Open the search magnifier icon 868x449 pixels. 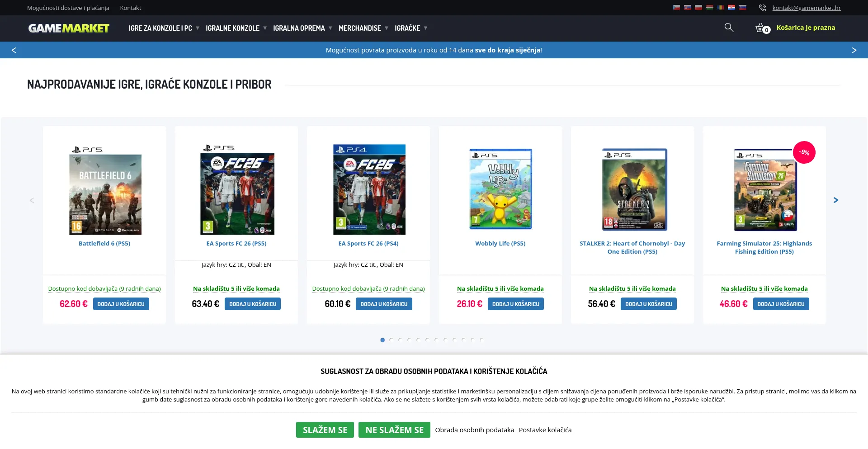[x=729, y=28]
